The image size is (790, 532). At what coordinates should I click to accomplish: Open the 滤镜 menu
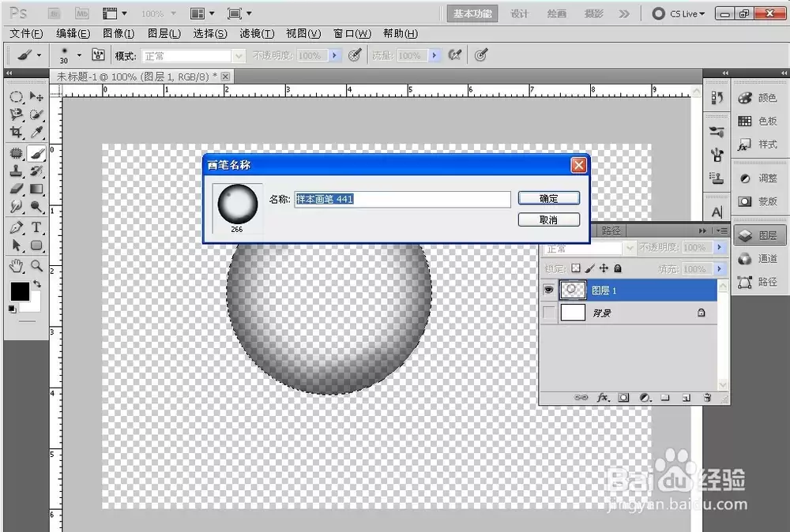[x=257, y=34]
